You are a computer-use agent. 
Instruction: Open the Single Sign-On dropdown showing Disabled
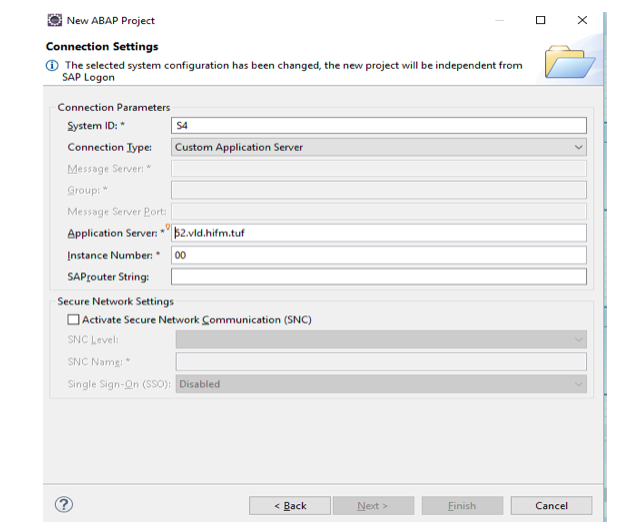coord(380,384)
